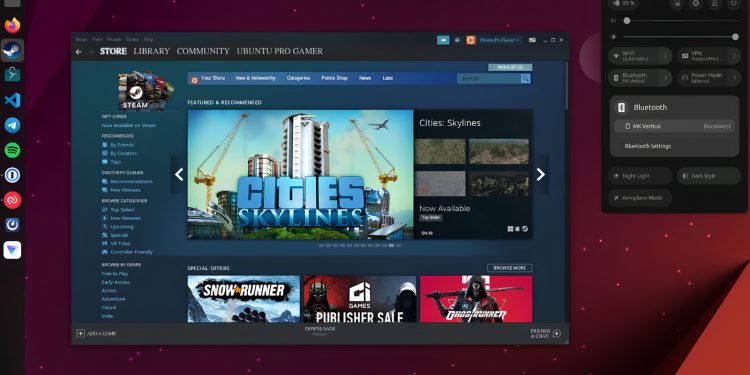Toggle Wi-Fi in quick settings
750x375 pixels.
coord(634,56)
